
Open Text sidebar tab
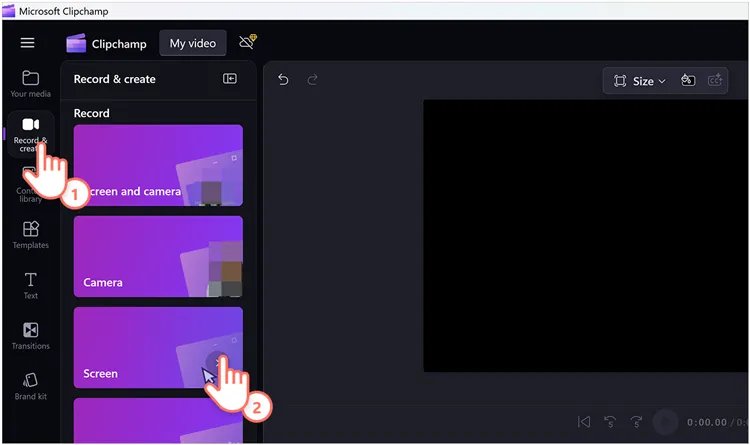pos(31,286)
